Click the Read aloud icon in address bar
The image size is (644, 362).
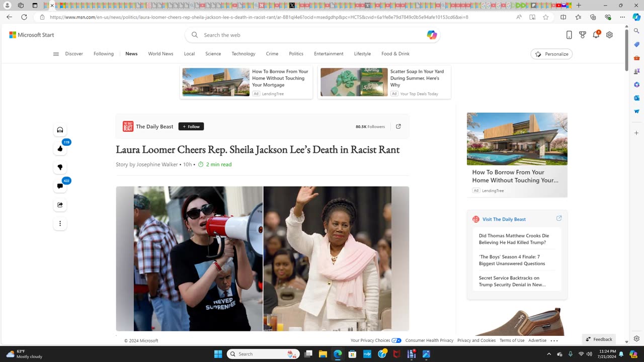point(519,17)
